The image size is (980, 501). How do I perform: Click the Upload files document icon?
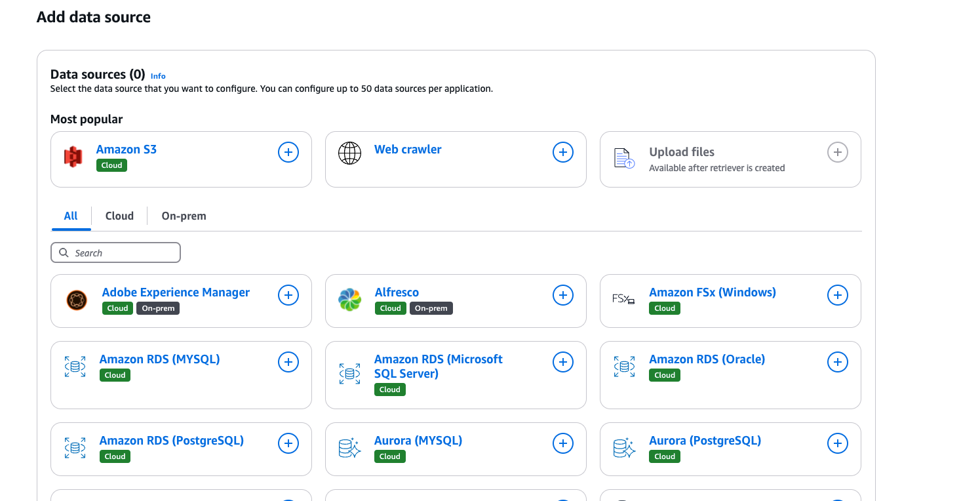[x=624, y=158]
